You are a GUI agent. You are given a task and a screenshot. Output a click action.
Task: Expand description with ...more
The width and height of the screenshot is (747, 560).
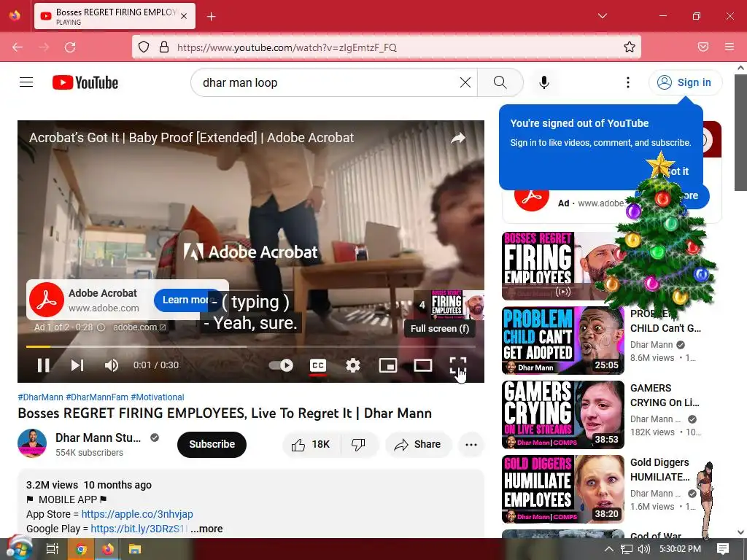click(206, 529)
